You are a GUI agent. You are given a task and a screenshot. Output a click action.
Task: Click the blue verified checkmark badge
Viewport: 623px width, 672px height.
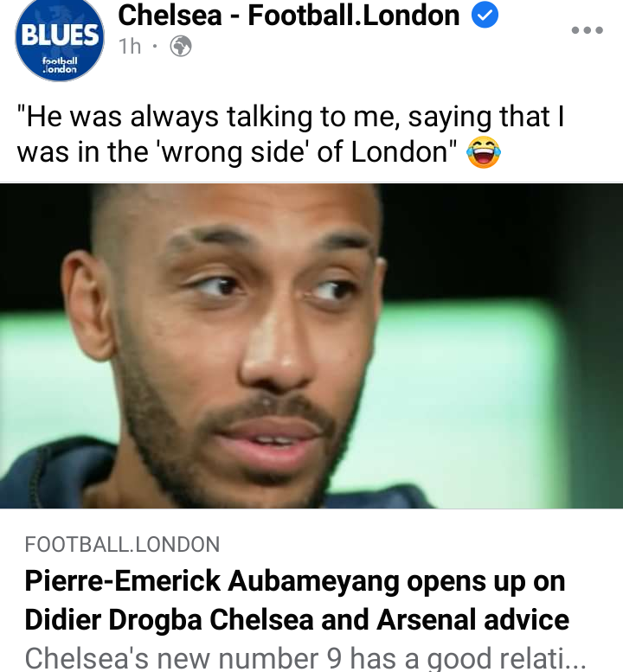[x=485, y=15]
